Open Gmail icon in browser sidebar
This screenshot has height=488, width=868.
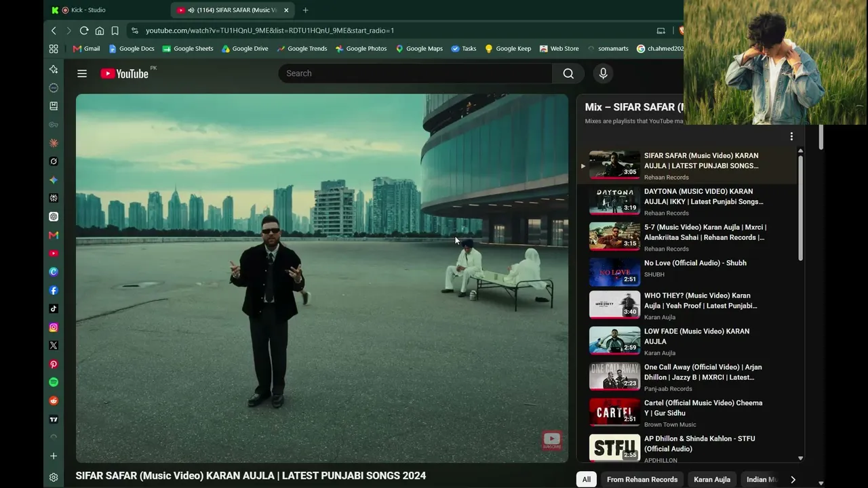click(x=54, y=235)
